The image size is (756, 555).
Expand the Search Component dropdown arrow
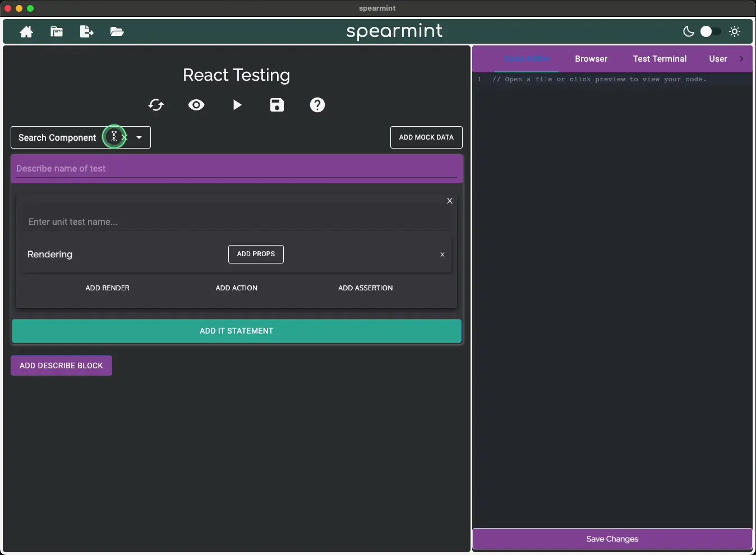[x=139, y=137]
